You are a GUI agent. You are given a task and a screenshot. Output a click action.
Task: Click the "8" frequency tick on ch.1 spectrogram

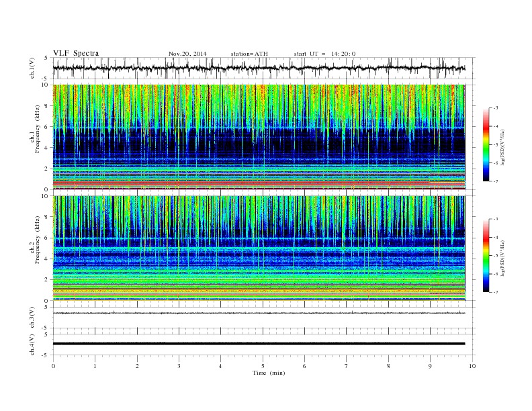pyautogui.click(x=46, y=106)
